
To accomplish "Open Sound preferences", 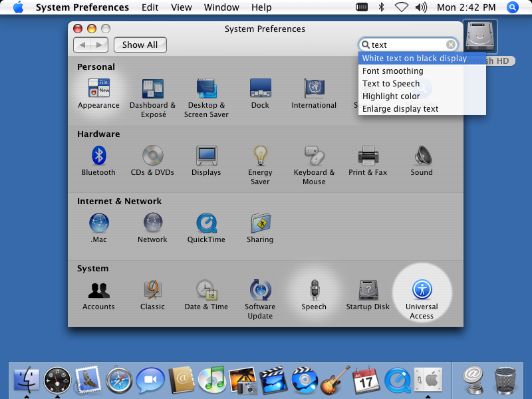I will click(422, 154).
